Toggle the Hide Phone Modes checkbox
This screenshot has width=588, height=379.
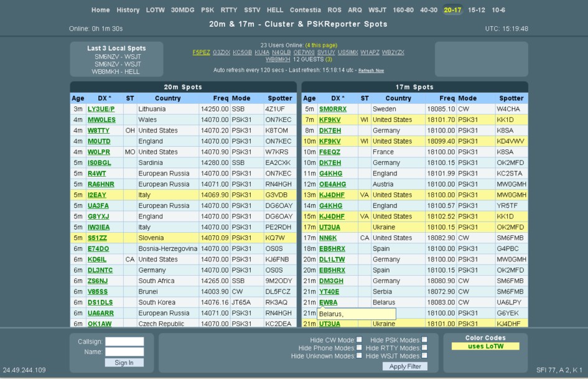tap(359, 348)
